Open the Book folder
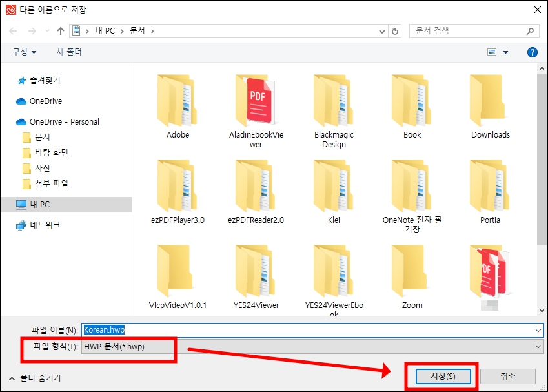The width and height of the screenshot is (548, 392). click(x=412, y=107)
